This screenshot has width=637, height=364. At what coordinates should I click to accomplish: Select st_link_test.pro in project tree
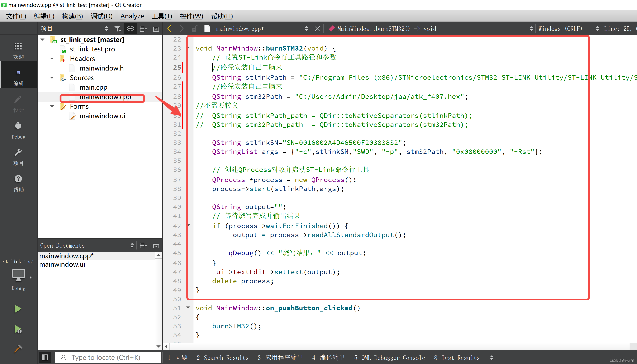pyautogui.click(x=92, y=49)
